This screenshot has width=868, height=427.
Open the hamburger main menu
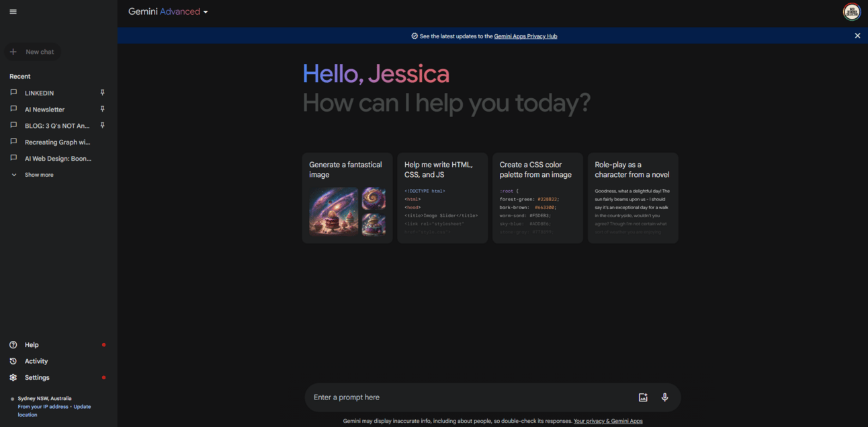coord(13,11)
